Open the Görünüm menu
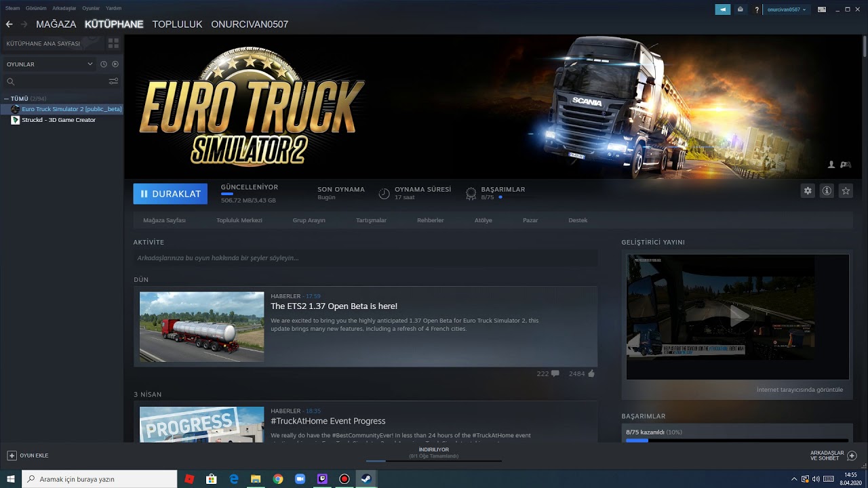Image resolution: width=868 pixels, height=488 pixels. [x=36, y=8]
